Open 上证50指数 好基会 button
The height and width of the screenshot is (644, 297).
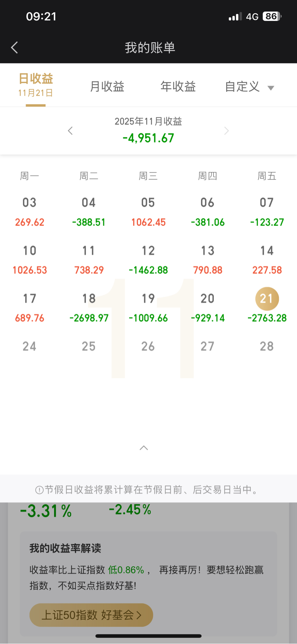pyautogui.click(x=91, y=615)
